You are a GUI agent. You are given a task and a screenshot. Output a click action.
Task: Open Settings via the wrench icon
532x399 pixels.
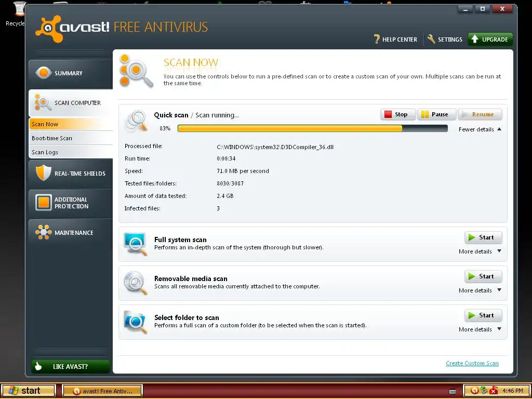(431, 39)
